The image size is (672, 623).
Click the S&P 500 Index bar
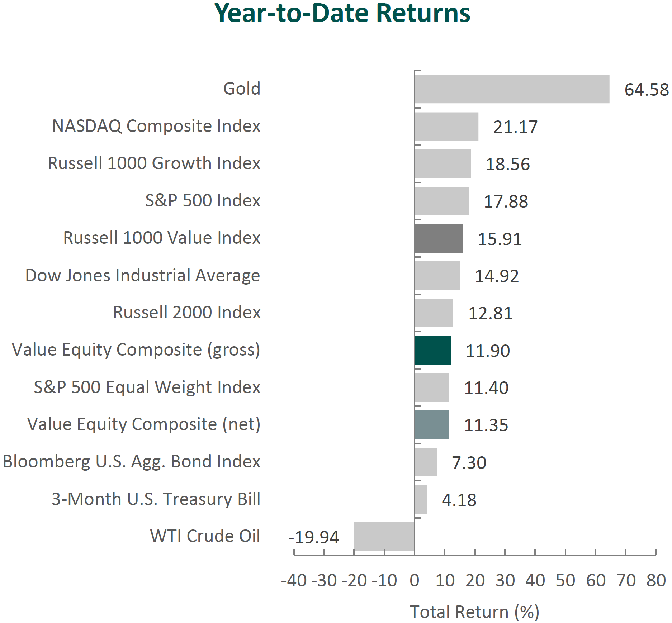[x=441, y=201]
